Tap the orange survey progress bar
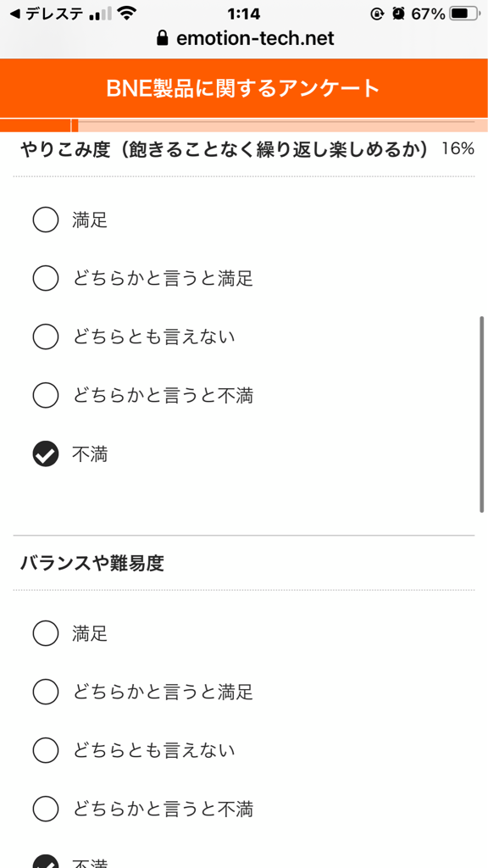 point(244,125)
